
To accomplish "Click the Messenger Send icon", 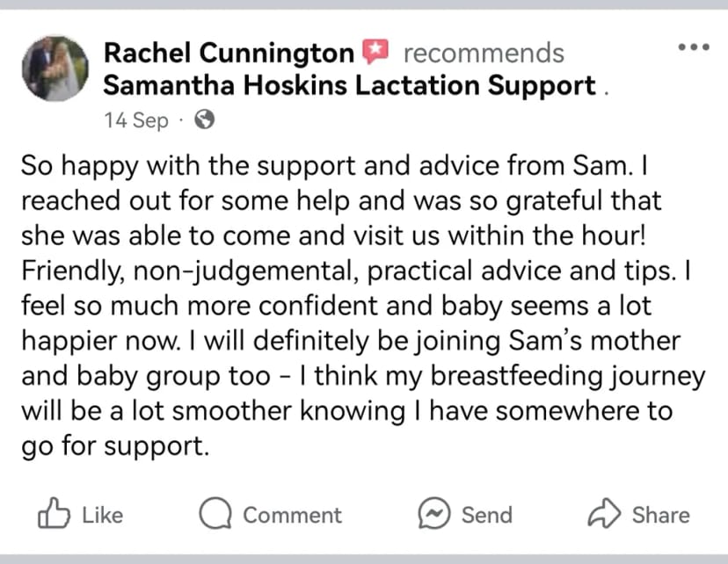I will [x=434, y=513].
